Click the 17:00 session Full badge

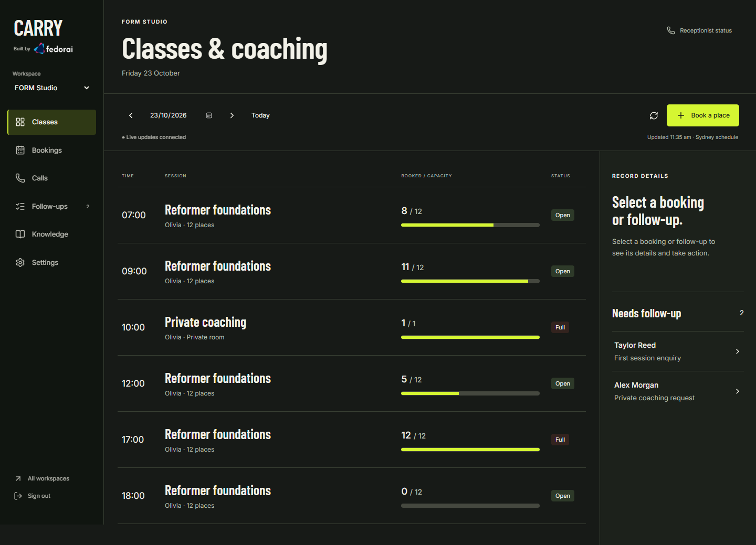[560, 440]
